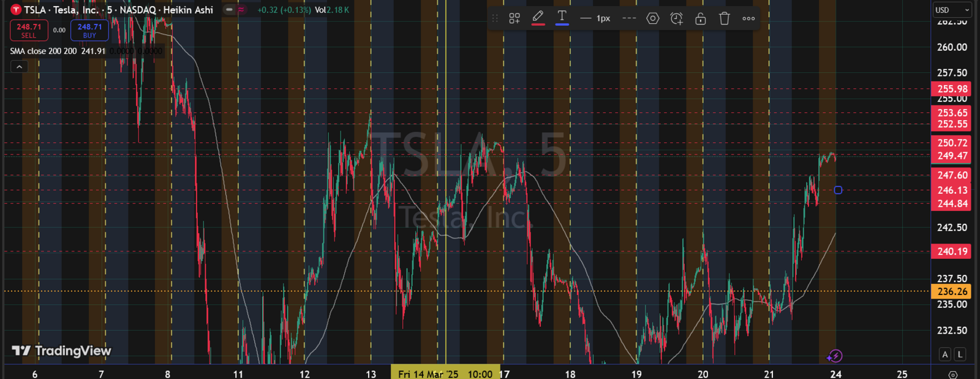Delete the drawing with the trash icon

pyautogui.click(x=725, y=18)
